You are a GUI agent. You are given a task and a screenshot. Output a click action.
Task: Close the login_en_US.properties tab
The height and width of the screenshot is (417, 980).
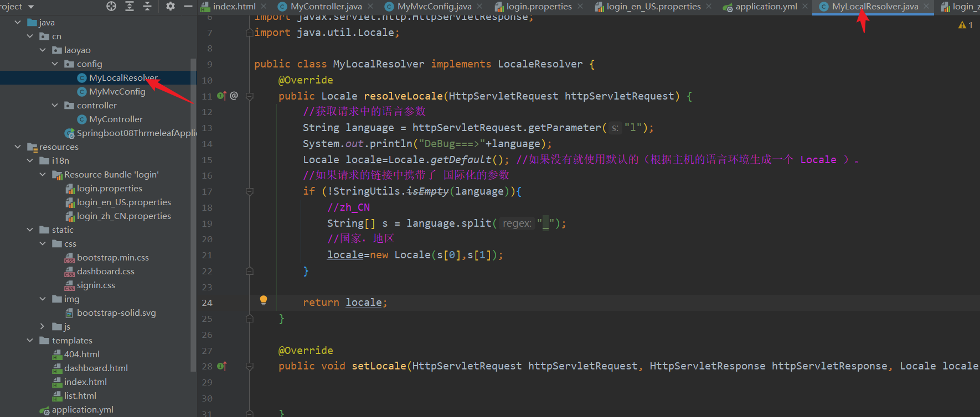point(709,6)
